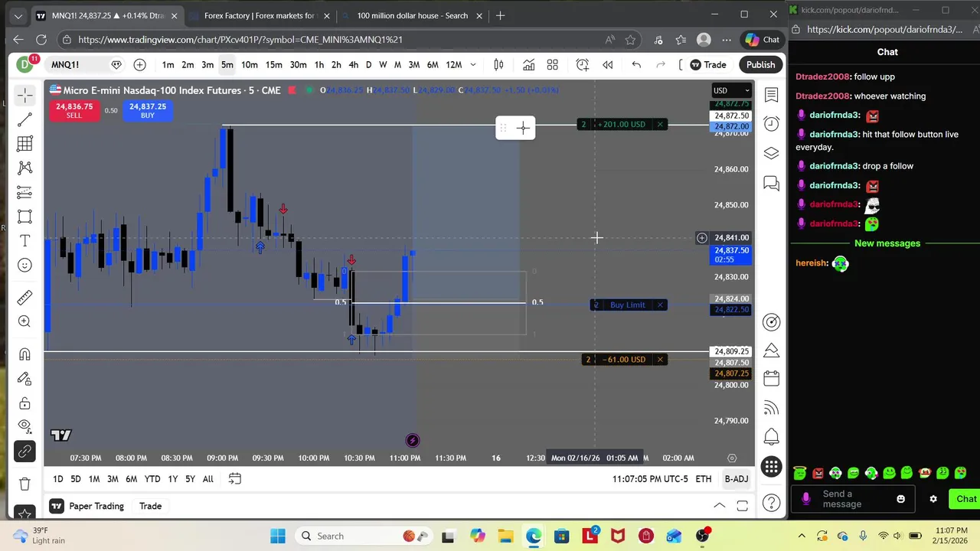This screenshot has width=980, height=551.
Task: Click the Trade button in top toolbar
Action: [x=707, y=65]
